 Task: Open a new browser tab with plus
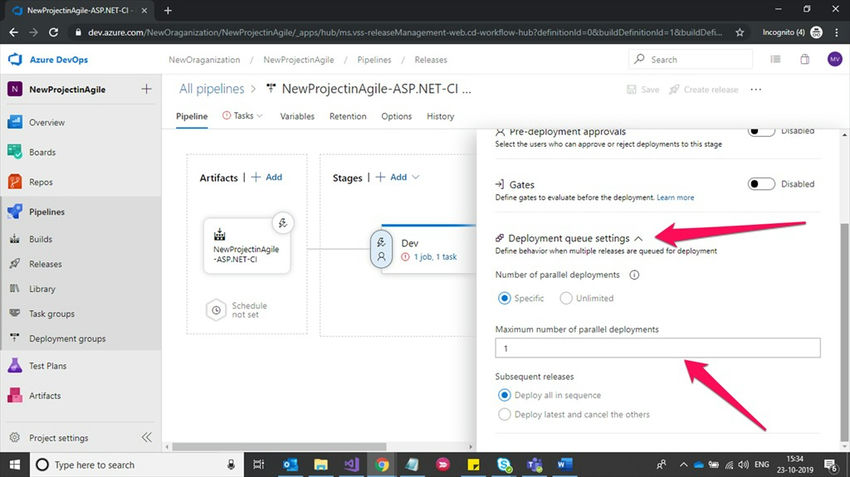pyautogui.click(x=168, y=10)
